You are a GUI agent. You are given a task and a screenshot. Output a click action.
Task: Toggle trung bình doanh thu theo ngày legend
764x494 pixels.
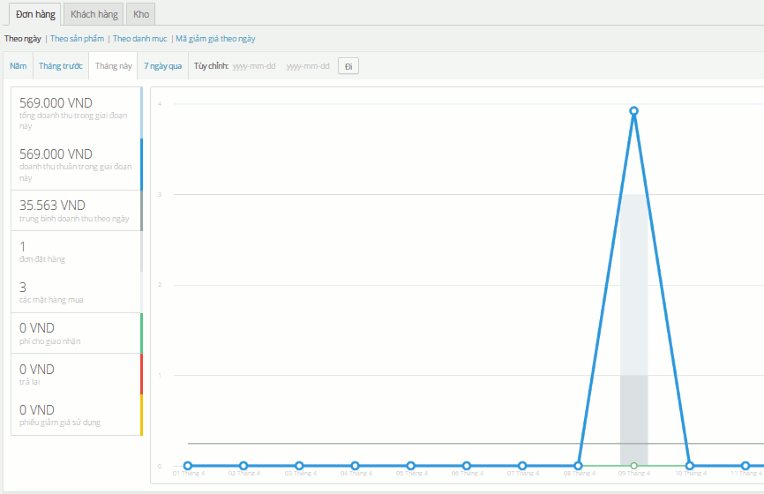(76, 210)
